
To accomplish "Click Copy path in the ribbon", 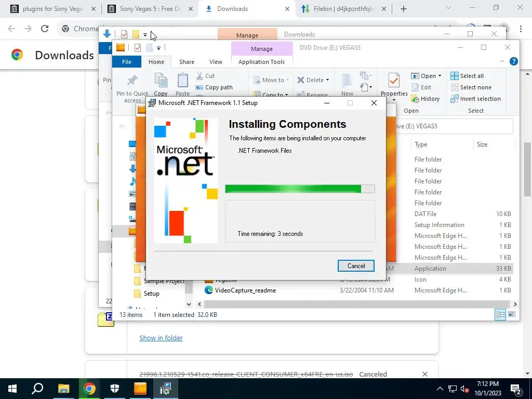I will 215,87.
